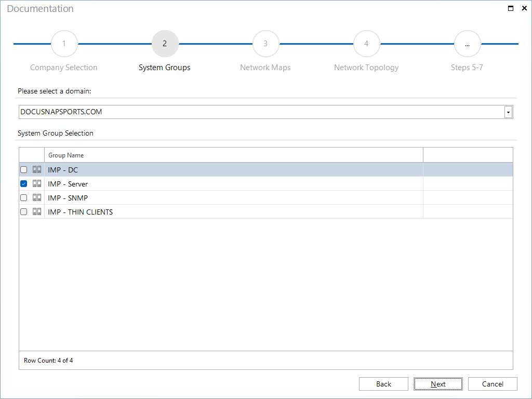This screenshot has width=532, height=399.
Task: Click the Row Count: 4 of 4 text
Action: [48, 361]
